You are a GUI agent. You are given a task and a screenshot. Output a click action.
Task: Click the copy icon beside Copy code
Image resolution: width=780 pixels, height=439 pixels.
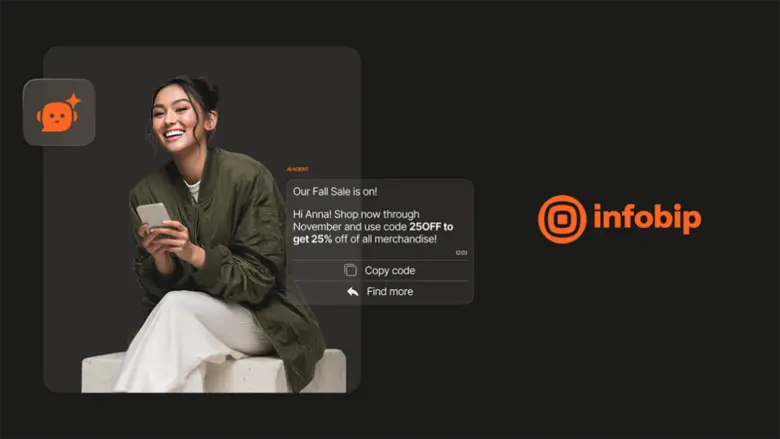click(350, 270)
